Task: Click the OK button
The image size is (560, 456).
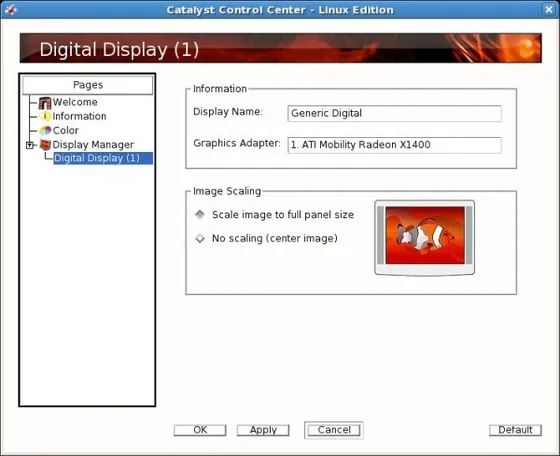Action: pyautogui.click(x=200, y=430)
